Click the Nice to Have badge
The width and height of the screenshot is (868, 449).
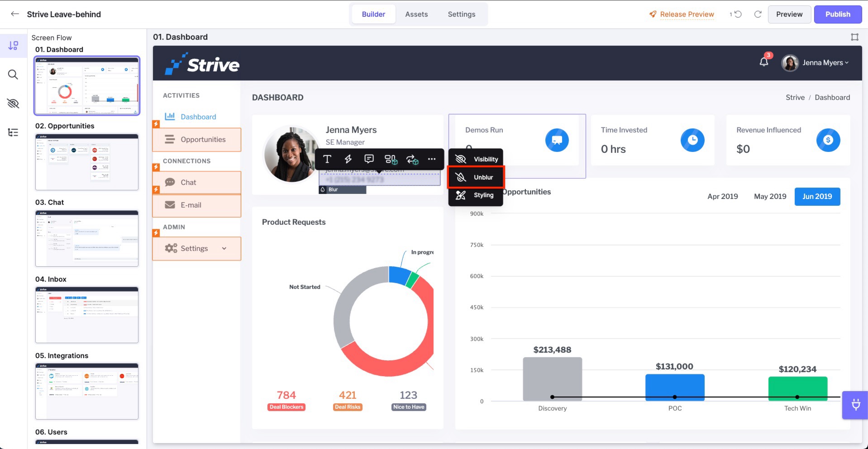click(x=409, y=407)
